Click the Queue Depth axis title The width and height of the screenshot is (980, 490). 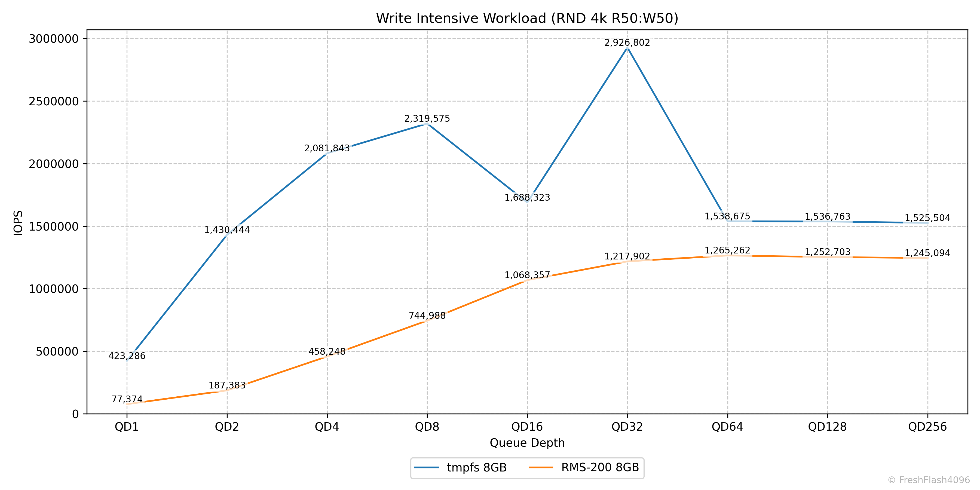pos(527,443)
